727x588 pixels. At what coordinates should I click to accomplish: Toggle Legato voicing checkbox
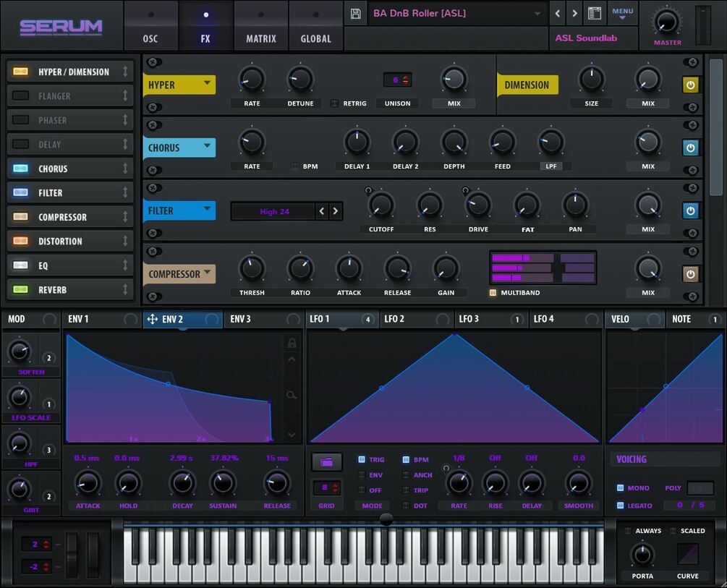[x=621, y=506]
